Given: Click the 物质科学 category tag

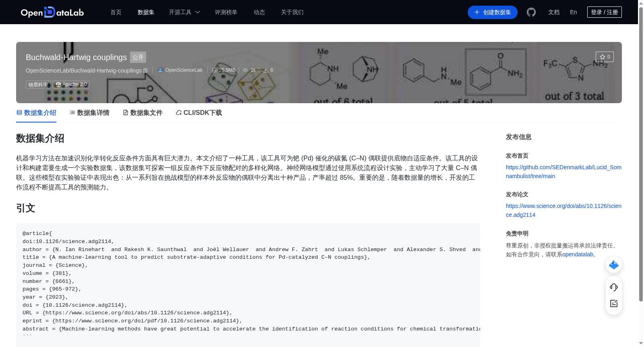Looking at the screenshot, I should click(38, 85).
